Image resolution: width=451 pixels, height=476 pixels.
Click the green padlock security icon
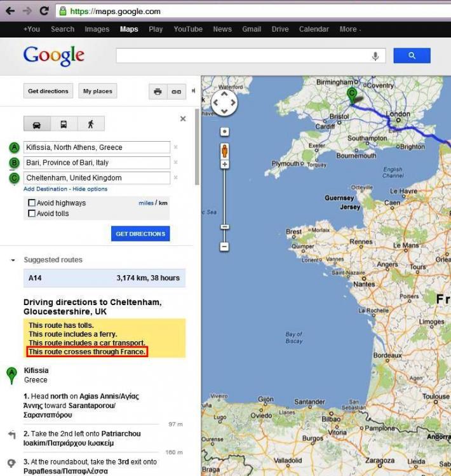coord(63,11)
